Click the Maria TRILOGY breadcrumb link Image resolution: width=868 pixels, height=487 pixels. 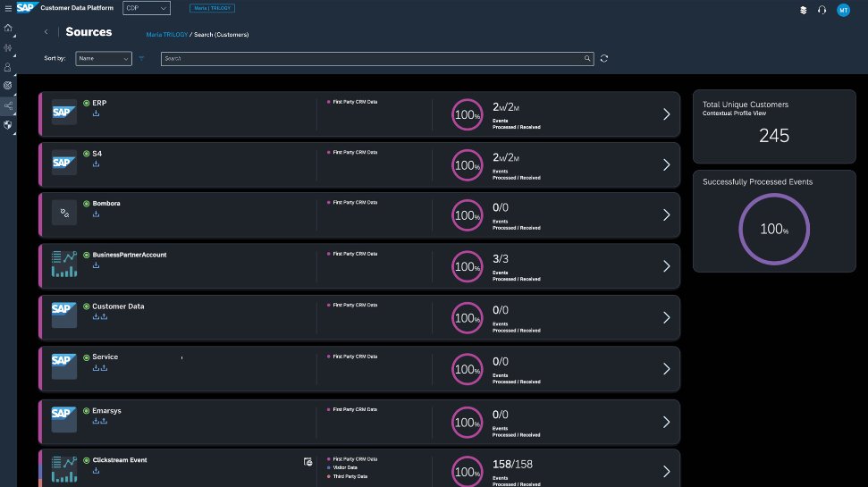pos(166,35)
